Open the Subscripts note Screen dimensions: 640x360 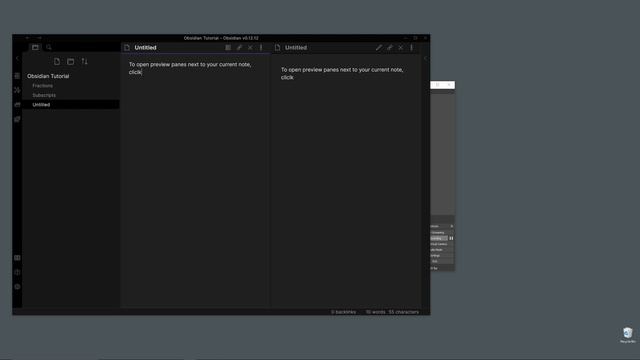(x=44, y=95)
